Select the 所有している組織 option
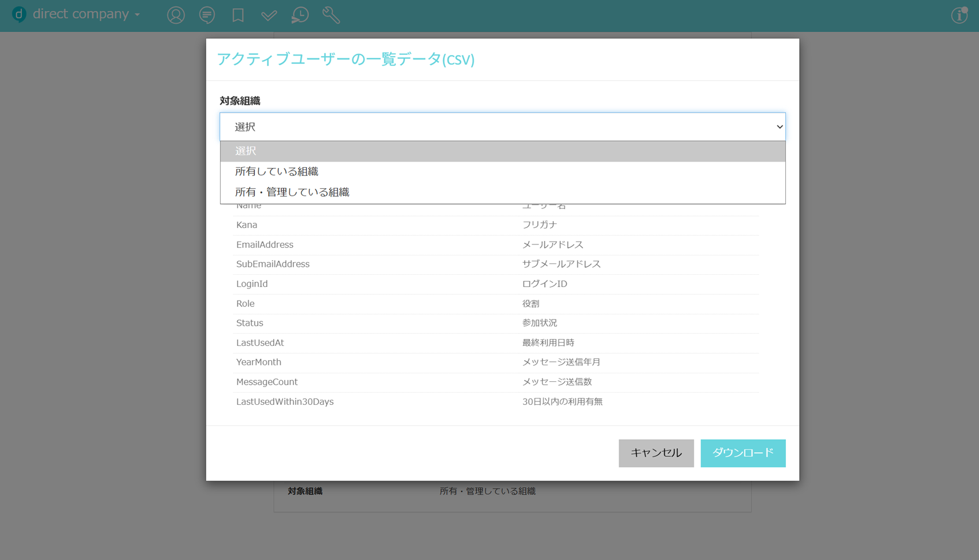Image resolution: width=979 pixels, height=560 pixels. click(277, 172)
